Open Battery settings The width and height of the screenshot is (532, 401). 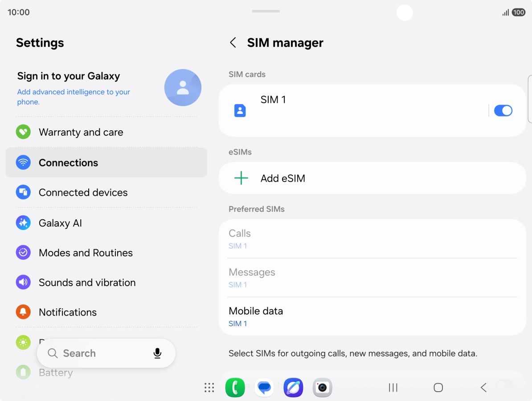106,372
